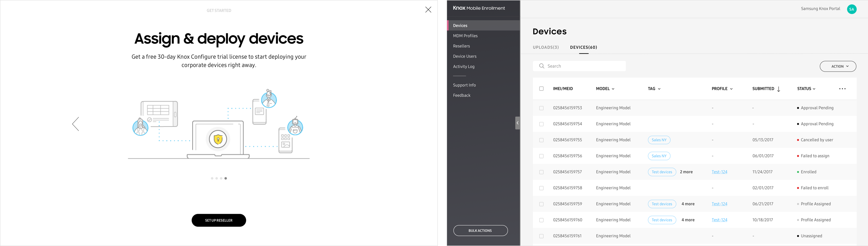Switch to the Uploads(3) tab
The image size is (868, 246).
click(546, 48)
